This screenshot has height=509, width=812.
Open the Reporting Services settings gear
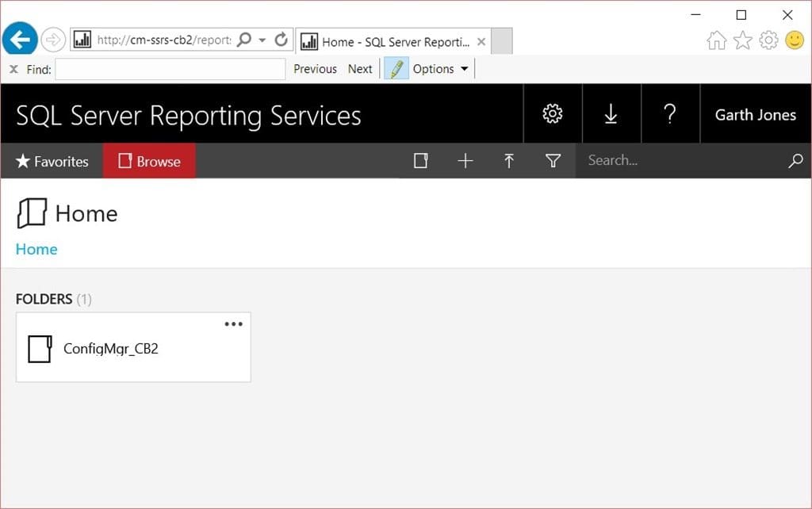pyautogui.click(x=553, y=113)
